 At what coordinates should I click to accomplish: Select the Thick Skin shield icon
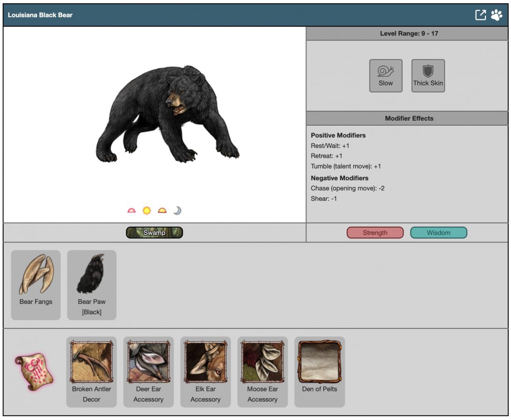428,75
